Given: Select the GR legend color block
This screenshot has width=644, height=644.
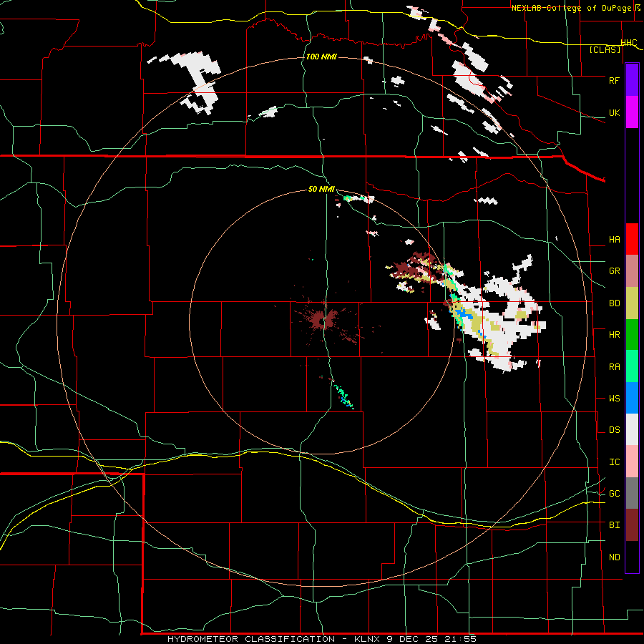Looking at the screenshot, I should (632, 271).
